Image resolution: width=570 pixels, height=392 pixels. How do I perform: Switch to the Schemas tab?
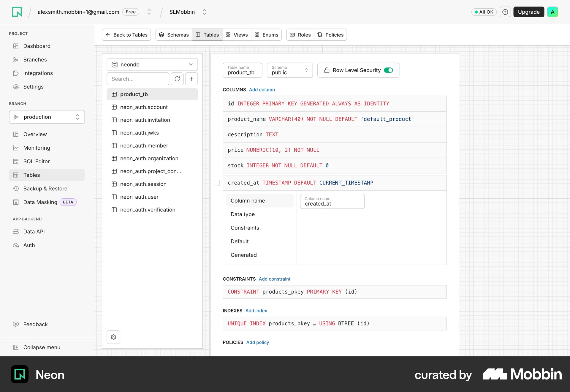[174, 35]
